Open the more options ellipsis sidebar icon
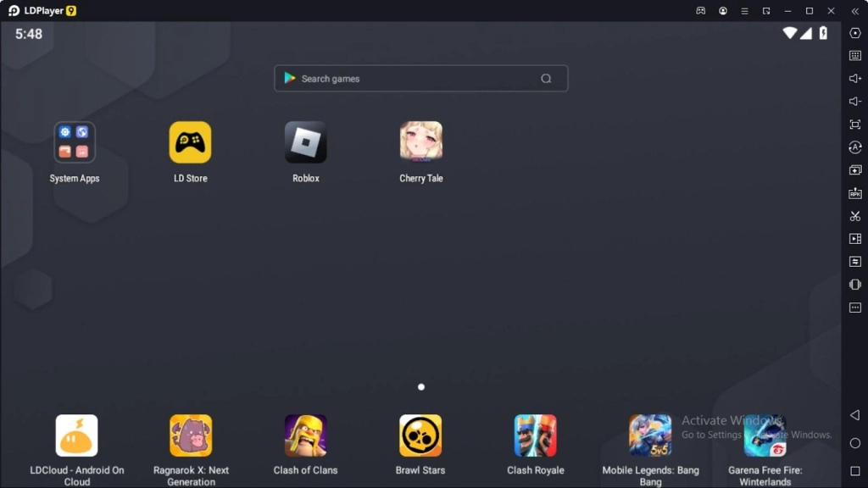 click(x=854, y=307)
